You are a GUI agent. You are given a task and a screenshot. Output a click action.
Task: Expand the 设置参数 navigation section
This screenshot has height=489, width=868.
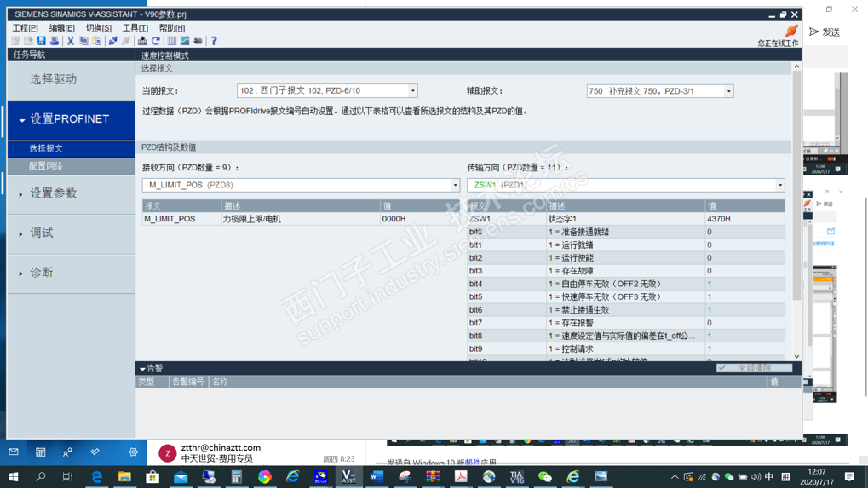click(20, 194)
